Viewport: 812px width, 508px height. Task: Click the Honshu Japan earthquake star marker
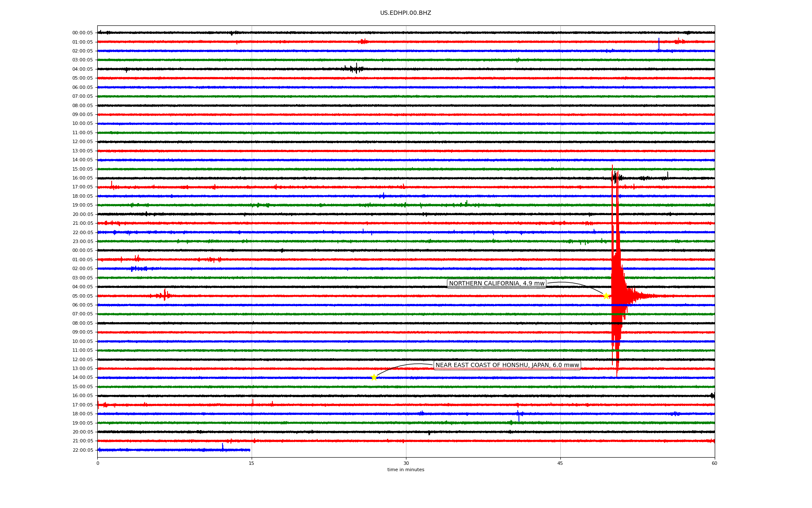pos(374,377)
